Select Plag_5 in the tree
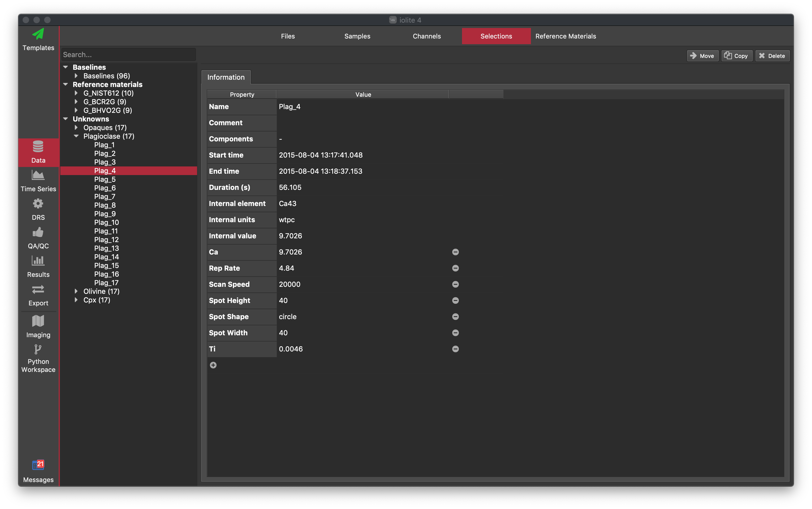 [x=105, y=179]
